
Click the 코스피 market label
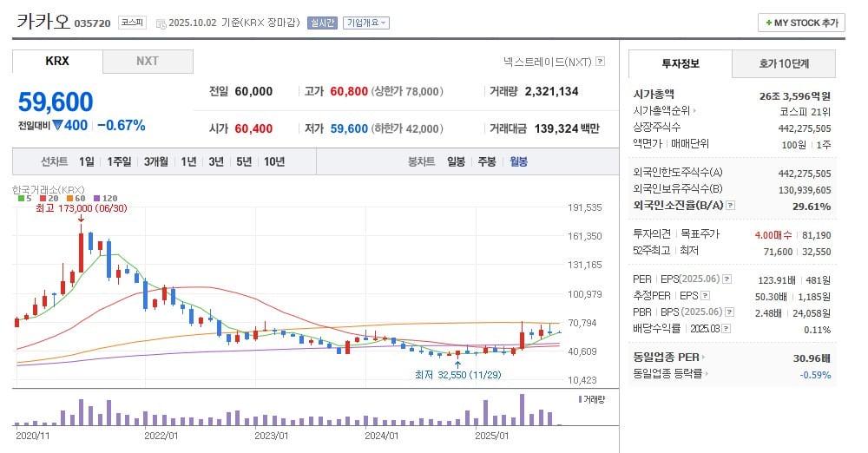[x=132, y=23]
